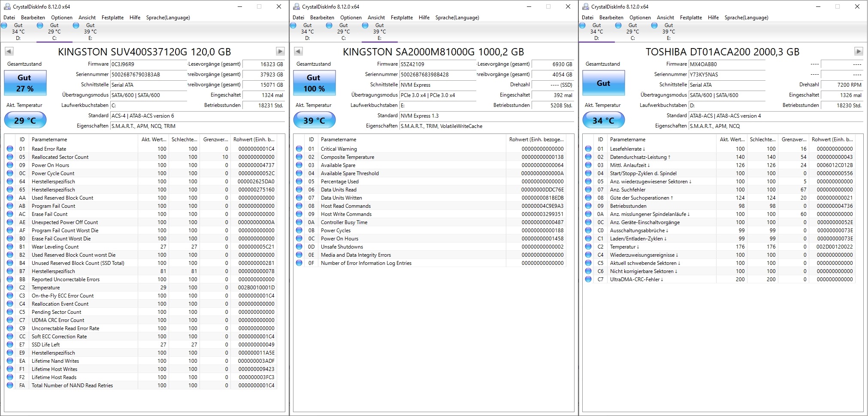Click the app icon in TOSHIBA window titlebar
Image resolution: width=868 pixels, height=416 pixels.
coord(585,6)
